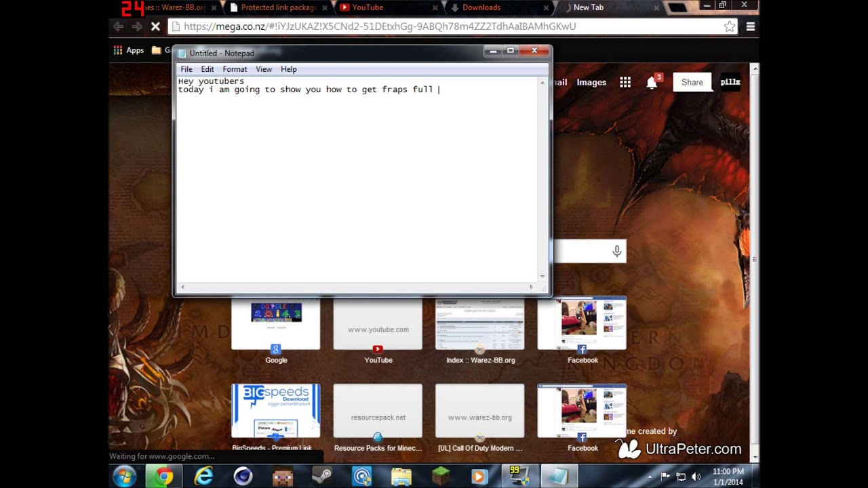
Task: Open the Action Center flag icon
Action: pyautogui.click(x=665, y=476)
